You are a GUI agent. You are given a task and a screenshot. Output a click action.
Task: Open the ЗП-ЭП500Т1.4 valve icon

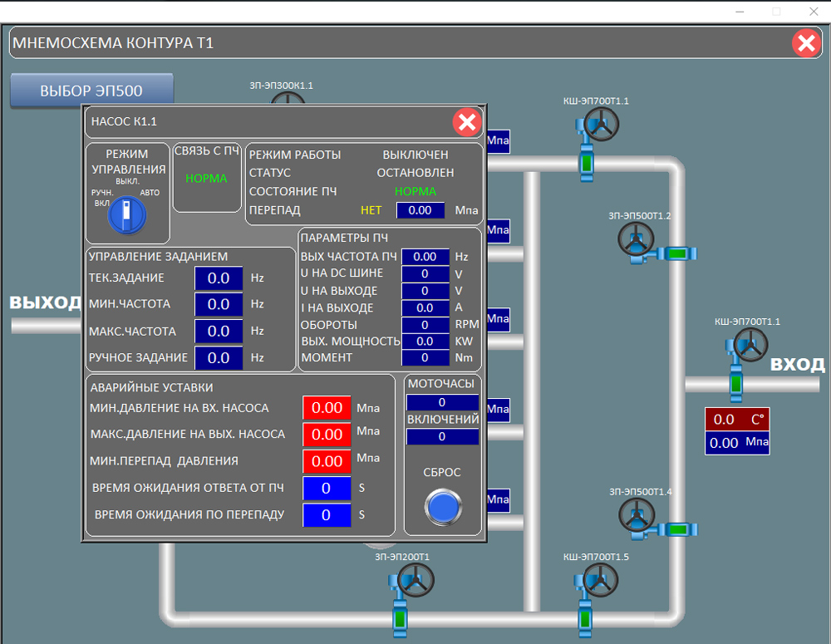click(637, 515)
